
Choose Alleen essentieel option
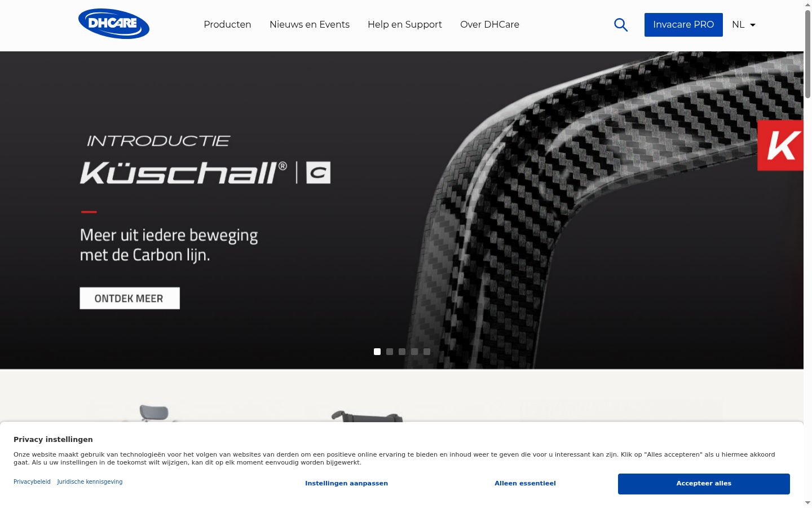pyautogui.click(x=525, y=484)
